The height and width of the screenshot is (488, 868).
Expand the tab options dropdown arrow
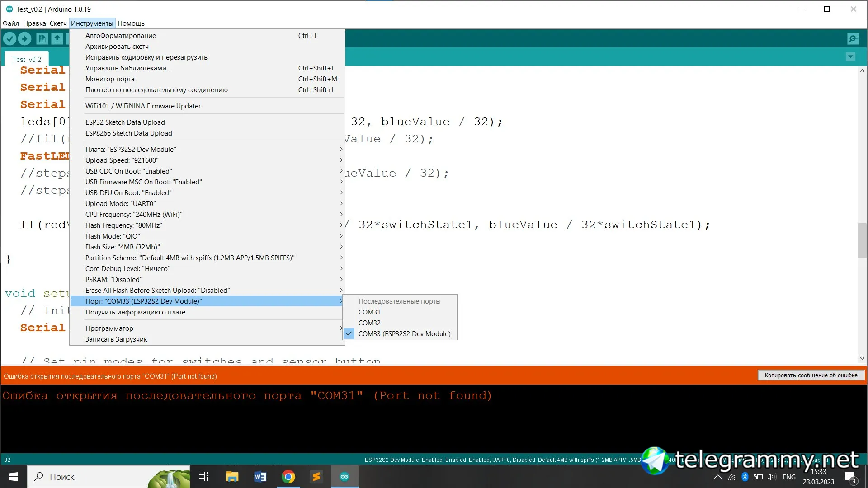click(850, 57)
